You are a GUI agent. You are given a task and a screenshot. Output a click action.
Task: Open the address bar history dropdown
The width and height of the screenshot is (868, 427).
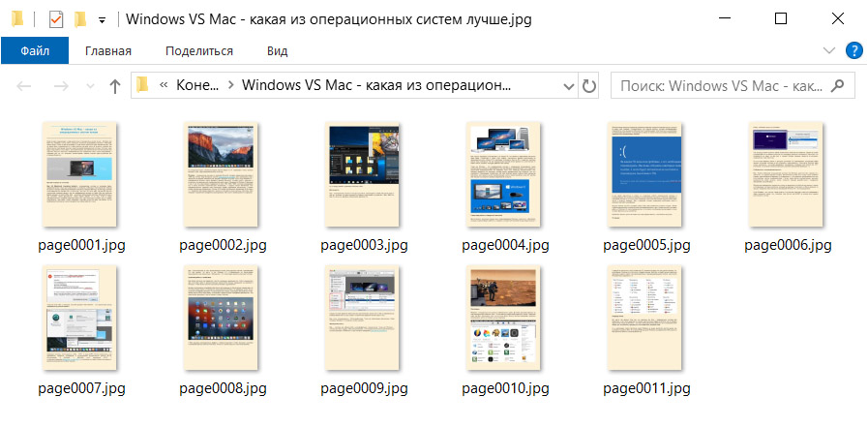point(569,86)
